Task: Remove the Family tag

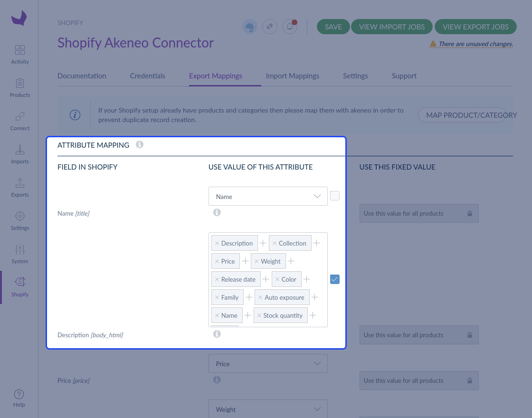Action: pos(217,297)
